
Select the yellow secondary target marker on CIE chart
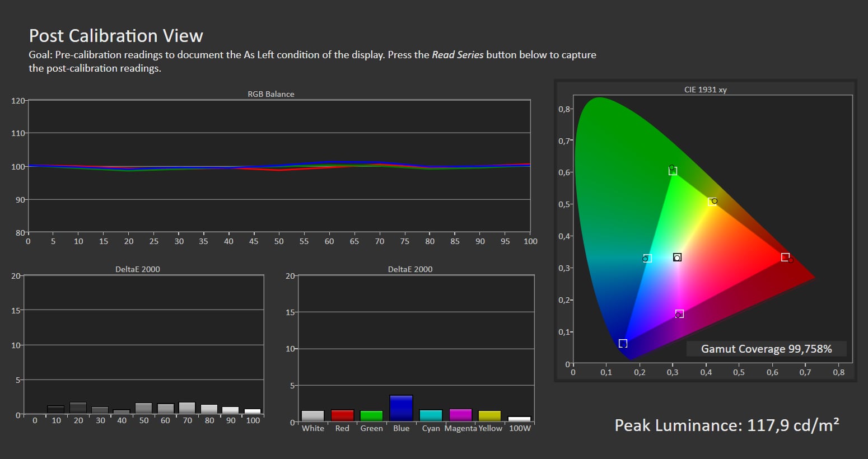(711, 202)
